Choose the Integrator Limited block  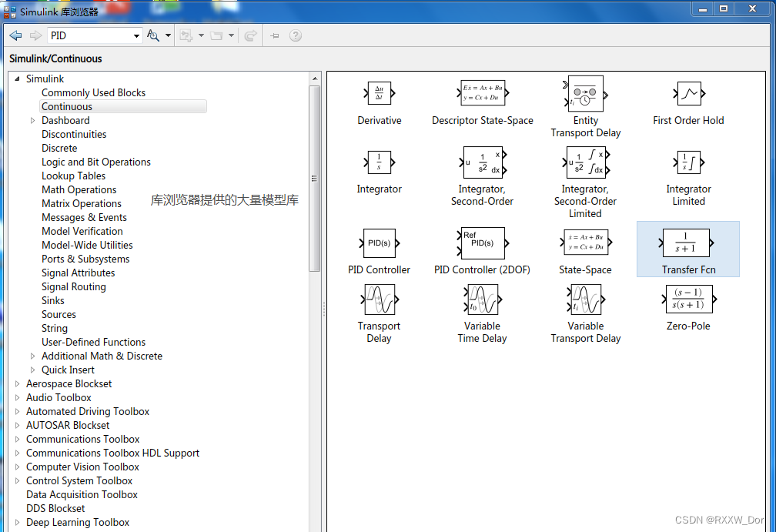click(x=688, y=162)
